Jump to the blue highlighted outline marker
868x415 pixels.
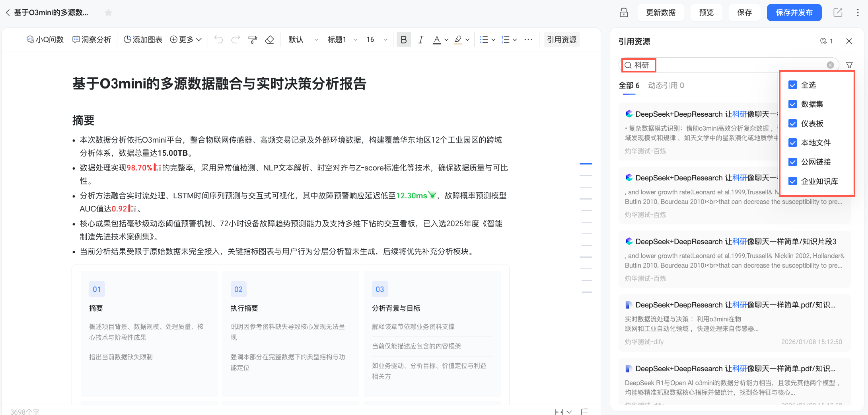click(x=586, y=164)
